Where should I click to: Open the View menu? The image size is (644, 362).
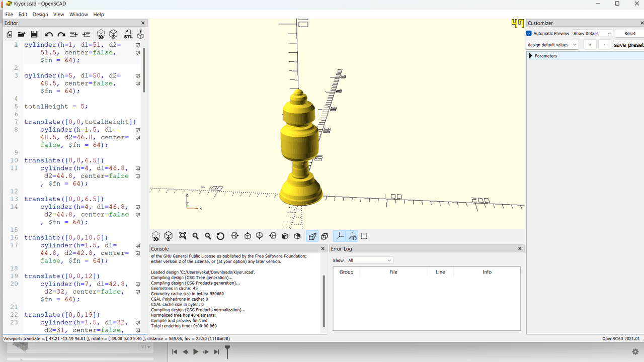[x=58, y=15]
